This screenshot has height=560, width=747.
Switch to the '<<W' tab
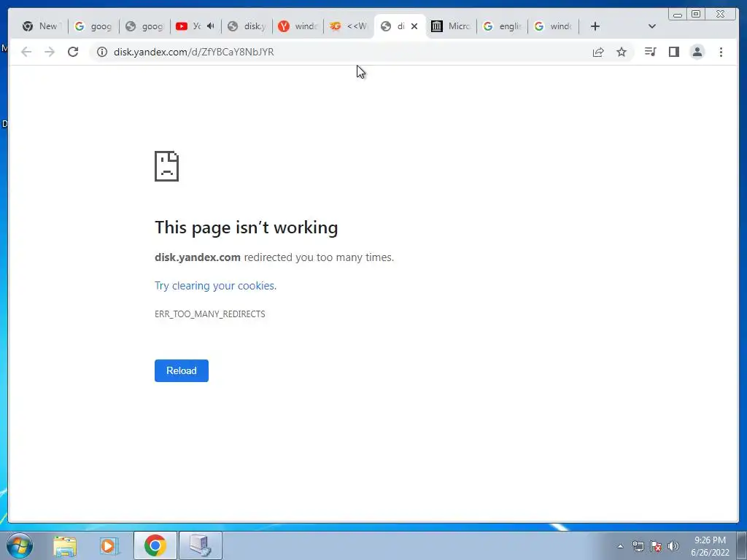(x=349, y=26)
